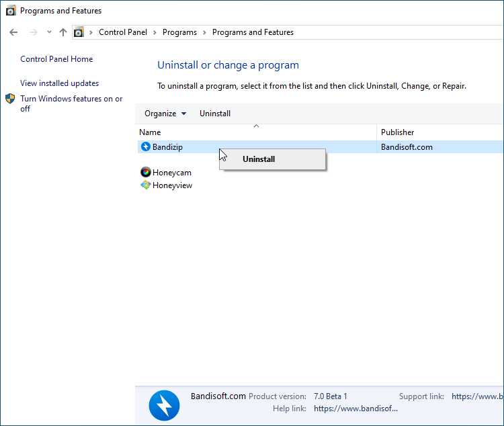Click the Programs and Features title bar icon
The width and height of the screenshot is (504, 426).
point(11,11)
